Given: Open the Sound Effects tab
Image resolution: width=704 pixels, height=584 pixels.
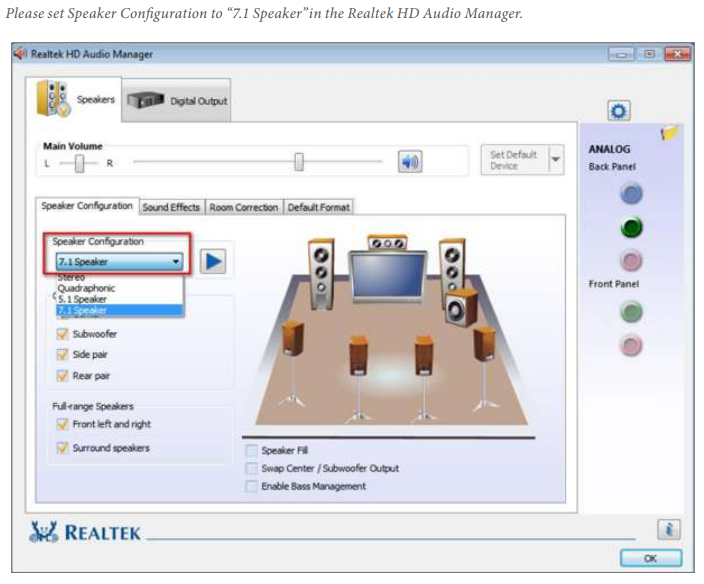Looking at the screenshot, I should [x=172, y=207].
